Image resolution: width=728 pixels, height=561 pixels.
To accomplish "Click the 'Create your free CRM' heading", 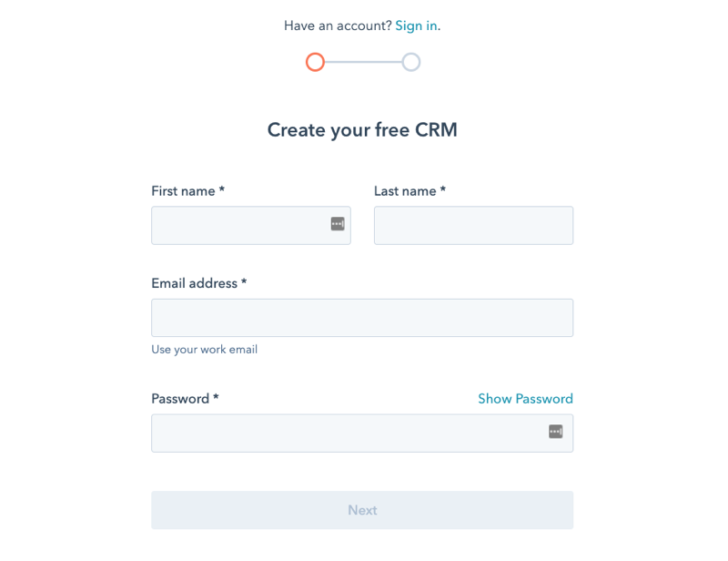I will [362, 130].
